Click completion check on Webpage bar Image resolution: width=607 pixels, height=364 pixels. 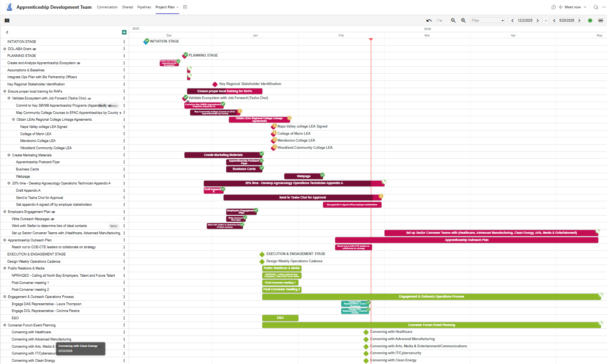tap(322, 175)
